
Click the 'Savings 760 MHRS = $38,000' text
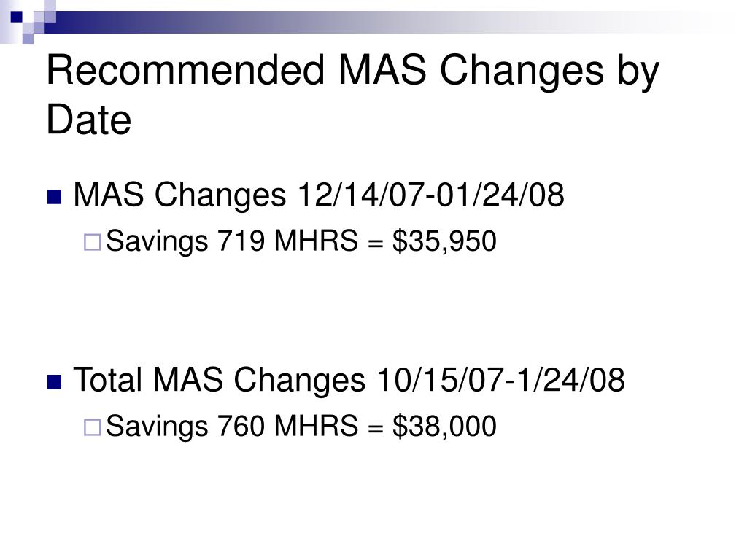[301, 427]
